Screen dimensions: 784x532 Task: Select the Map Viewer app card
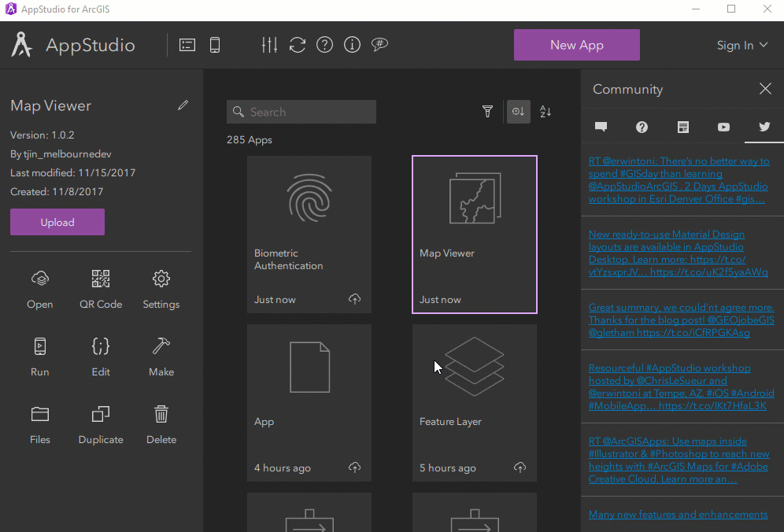475,235
